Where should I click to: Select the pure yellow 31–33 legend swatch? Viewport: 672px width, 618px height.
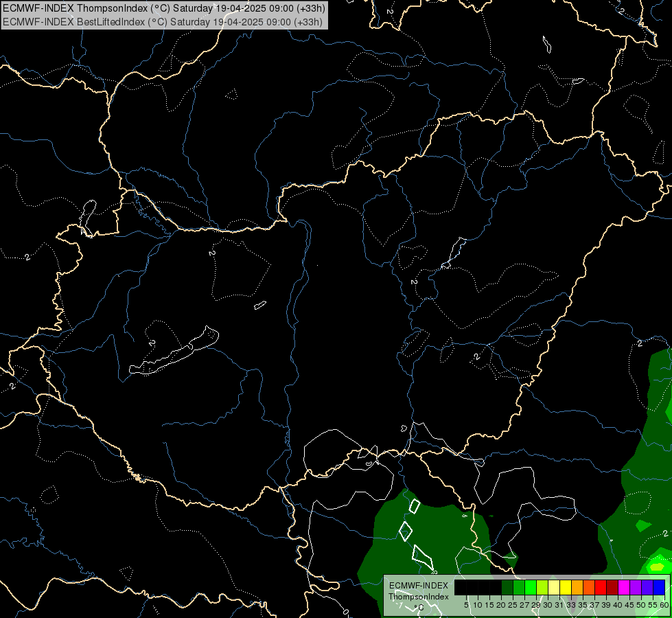(x=566, y=588)
